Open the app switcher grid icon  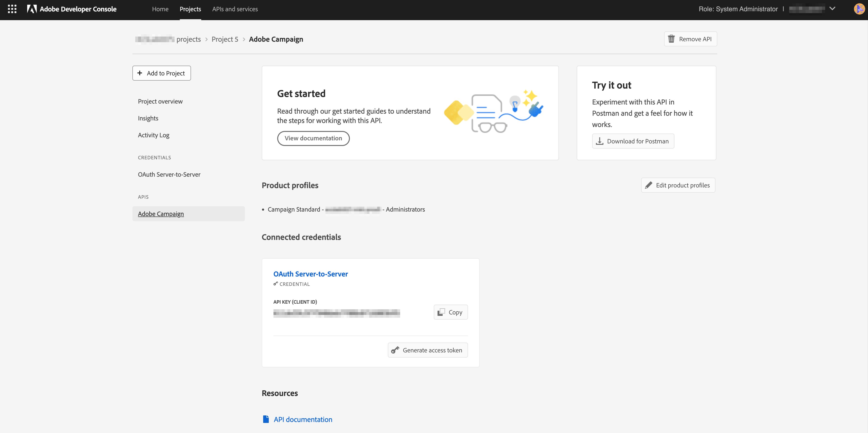coord(12,9)
